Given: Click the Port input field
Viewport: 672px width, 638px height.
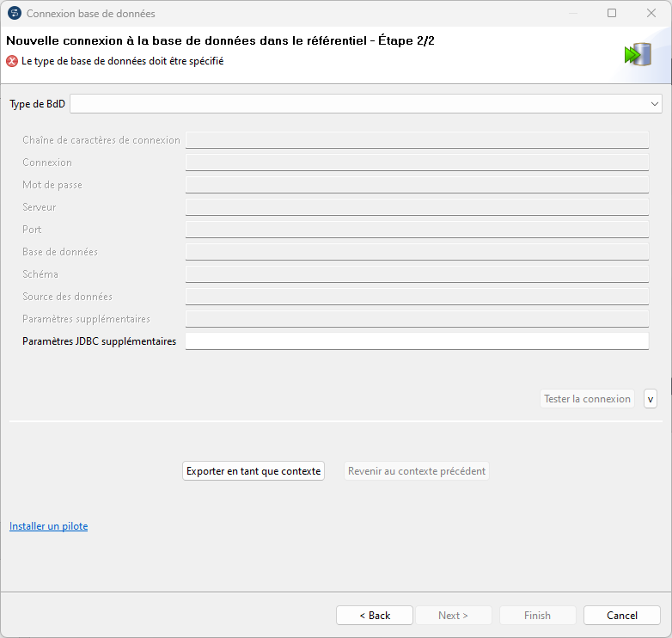Looking at the screenshot, I should click(417, 230).
